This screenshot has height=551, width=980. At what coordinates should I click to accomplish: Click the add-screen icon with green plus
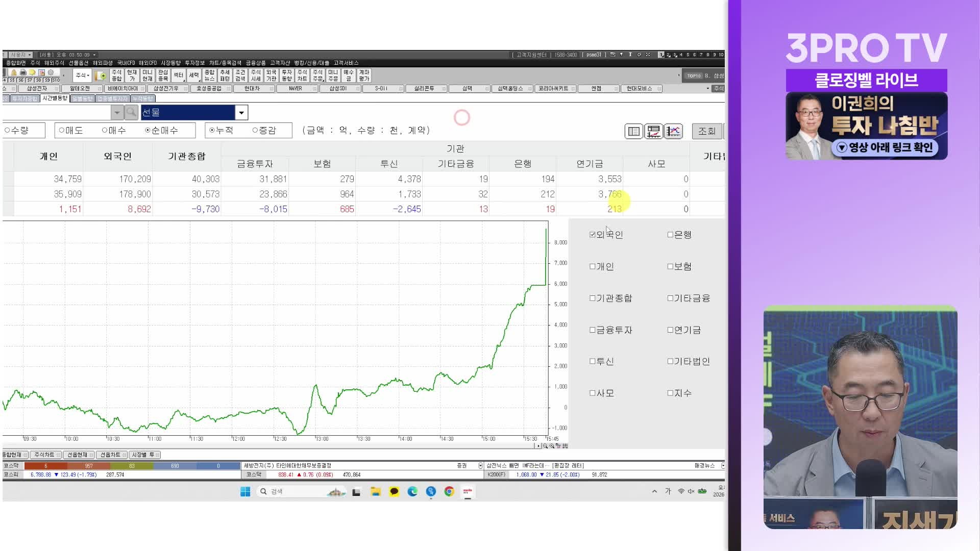(x=101, y=76)
